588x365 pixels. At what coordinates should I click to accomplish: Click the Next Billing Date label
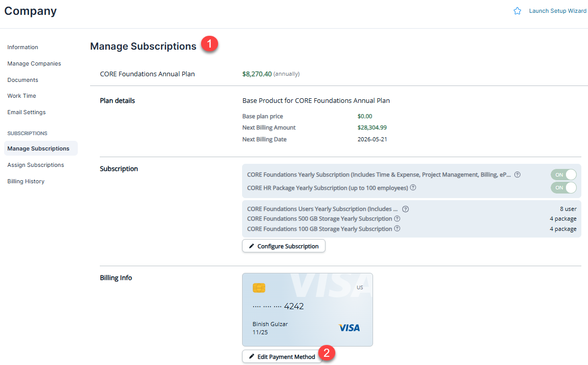tap(265, 139)
